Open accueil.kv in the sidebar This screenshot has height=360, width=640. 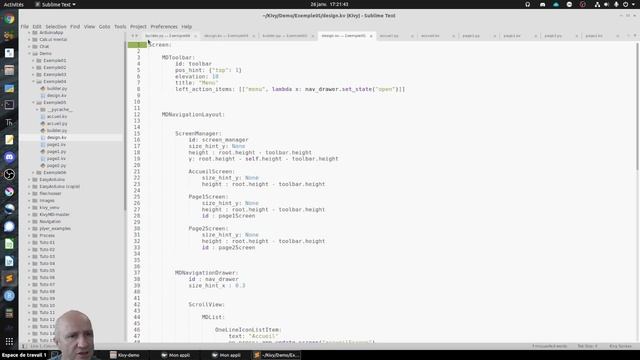(57, 116)
